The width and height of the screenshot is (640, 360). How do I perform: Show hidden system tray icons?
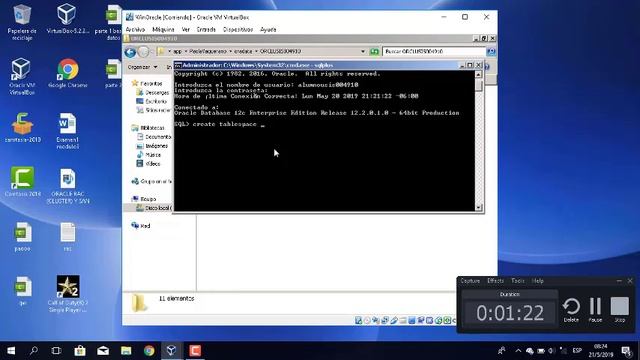pos(518,351)
